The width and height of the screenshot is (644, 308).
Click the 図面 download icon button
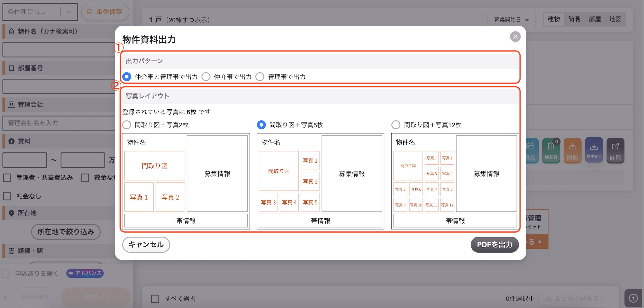tap(572, 151)
